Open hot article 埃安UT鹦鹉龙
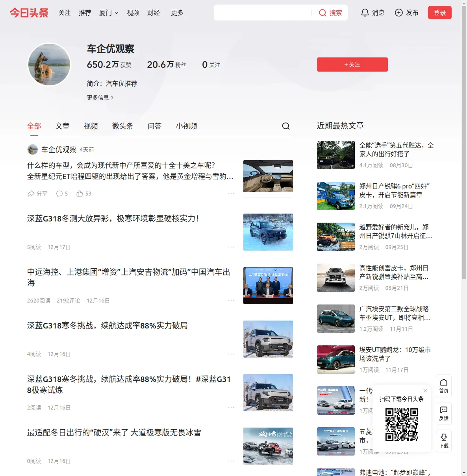467x476 pixels. point(395,354)
